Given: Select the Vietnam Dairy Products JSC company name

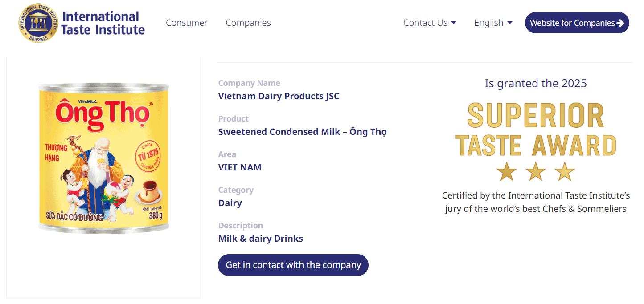Looking at the screenshot, I should (279, 96).
